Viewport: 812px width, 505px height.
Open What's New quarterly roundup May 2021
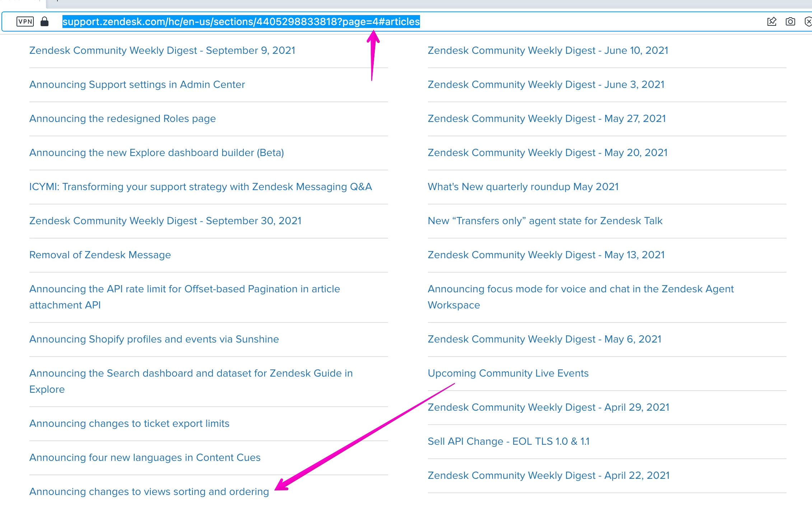523,187
